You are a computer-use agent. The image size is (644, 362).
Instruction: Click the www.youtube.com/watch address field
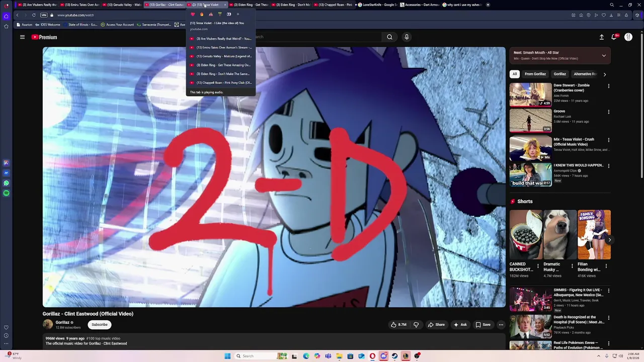(75, 15)
